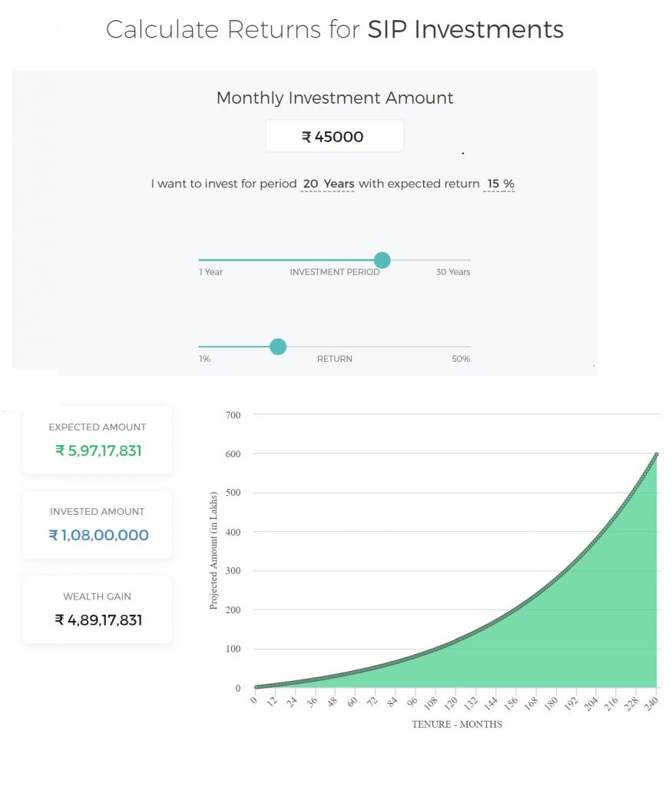
Task: Click the RETURN slider label
Action: pyautogui.click(x=334, y=359)
